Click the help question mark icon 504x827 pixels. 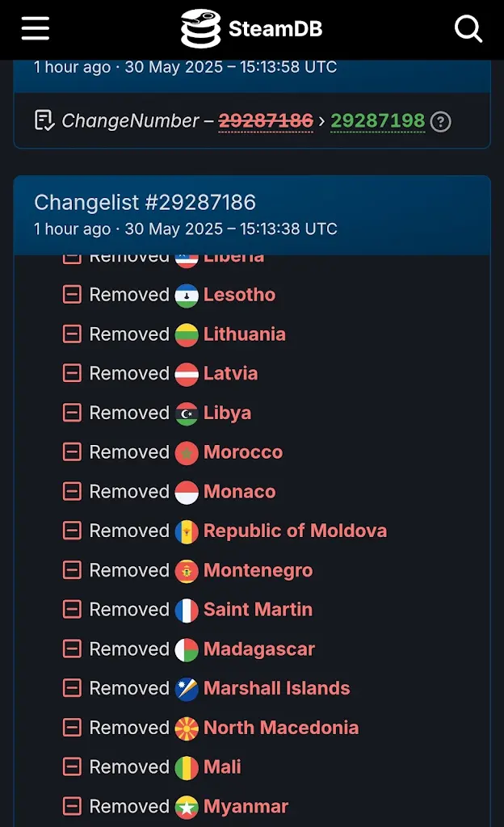tap(440, 122)
